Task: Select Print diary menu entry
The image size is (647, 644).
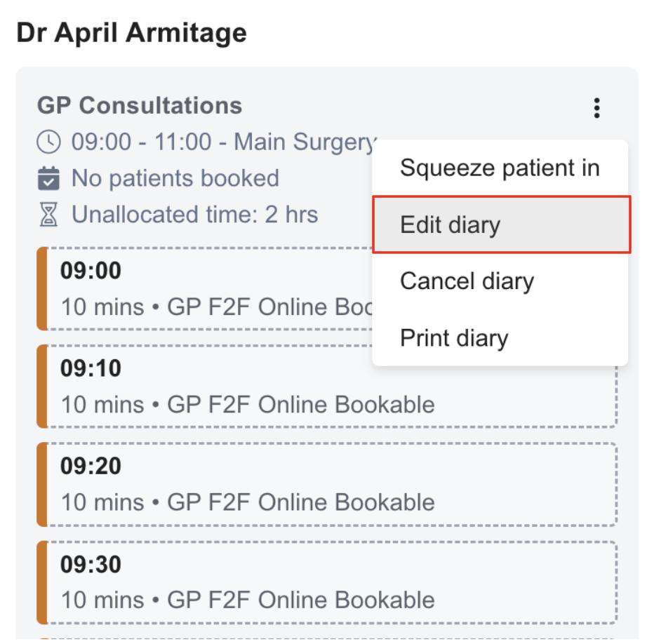Action: [454, 338]
